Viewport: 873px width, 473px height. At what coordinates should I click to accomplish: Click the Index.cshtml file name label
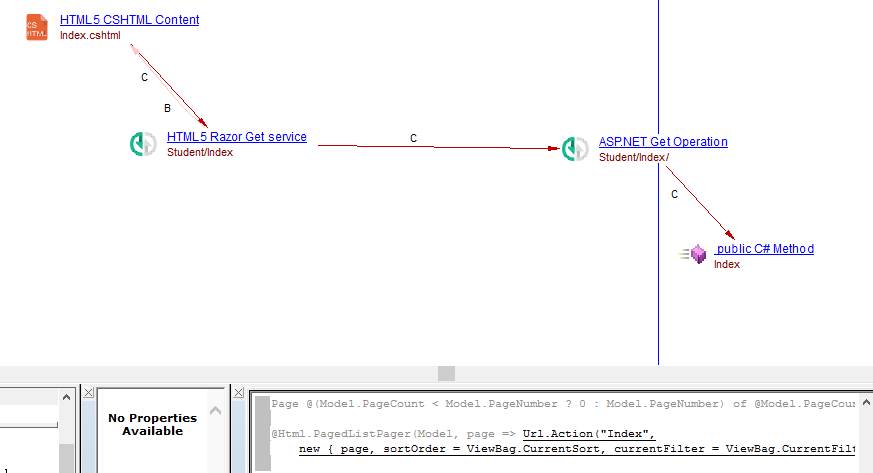tap(90, 35)
